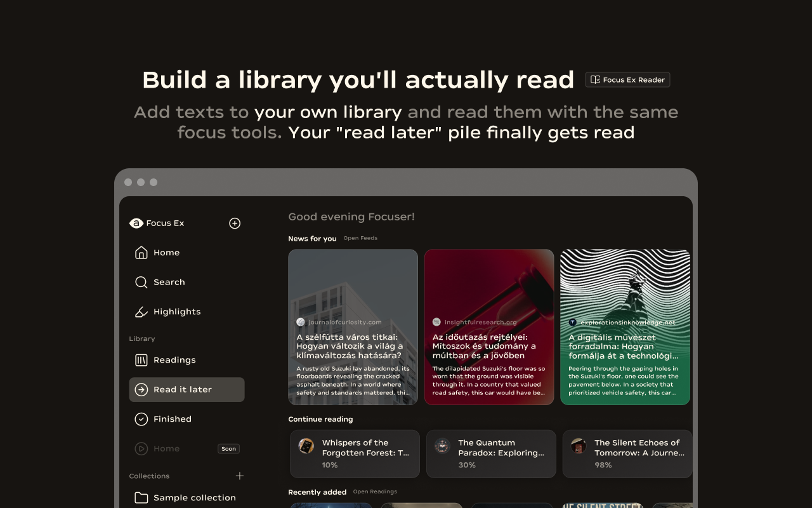
Task: Open the Open Readings link
Action: (375, 491)
